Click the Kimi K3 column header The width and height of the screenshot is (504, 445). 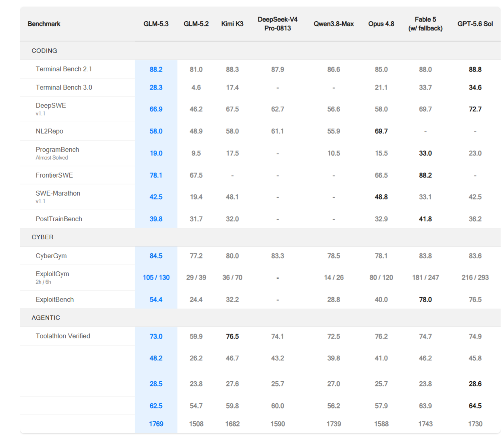232,24
